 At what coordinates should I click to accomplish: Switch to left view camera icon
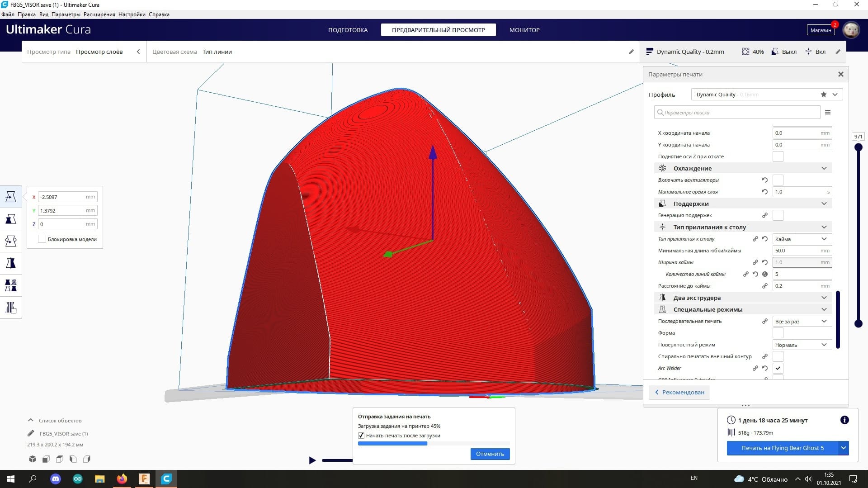tap(73, 459)
